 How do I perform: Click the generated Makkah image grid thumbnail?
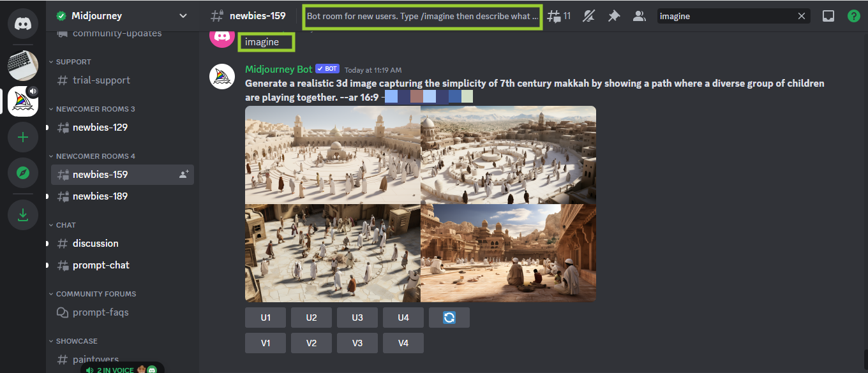point(420,204)
